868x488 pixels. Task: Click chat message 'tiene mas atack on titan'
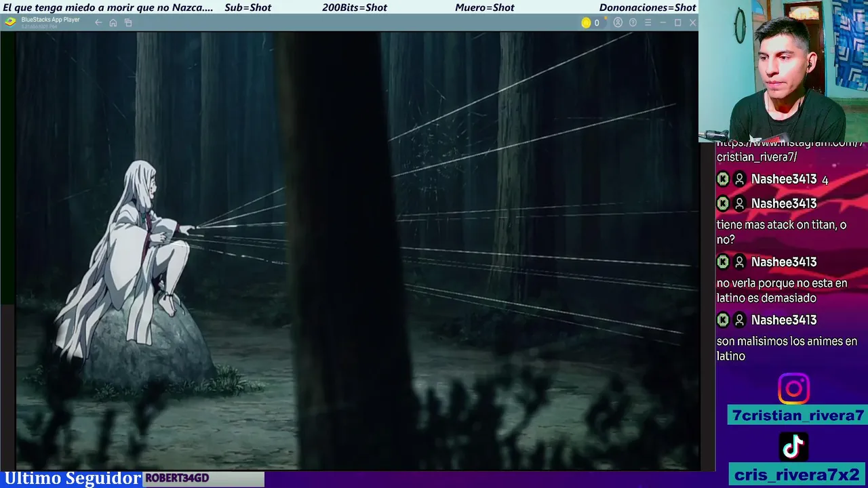(782, 232)
